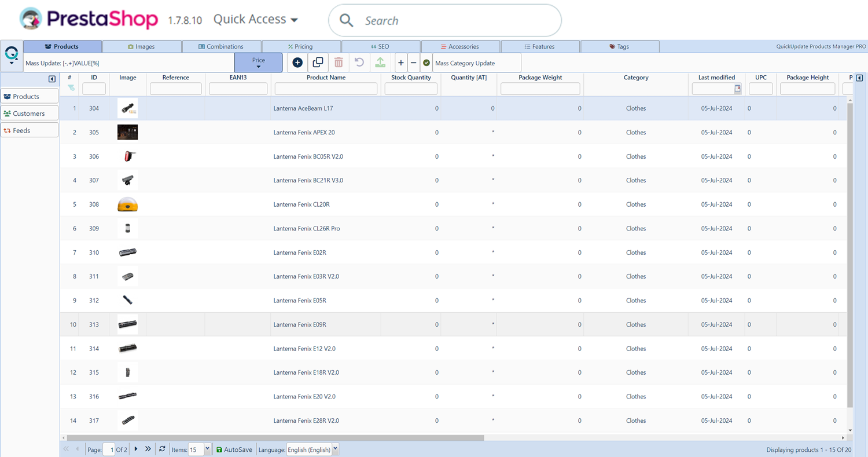Click the horizontal scrollbar below the table
868x457 pixels.
(275, 438)
